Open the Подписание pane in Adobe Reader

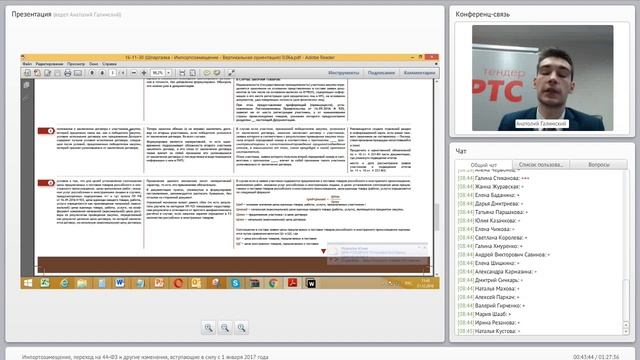[381, 73]
